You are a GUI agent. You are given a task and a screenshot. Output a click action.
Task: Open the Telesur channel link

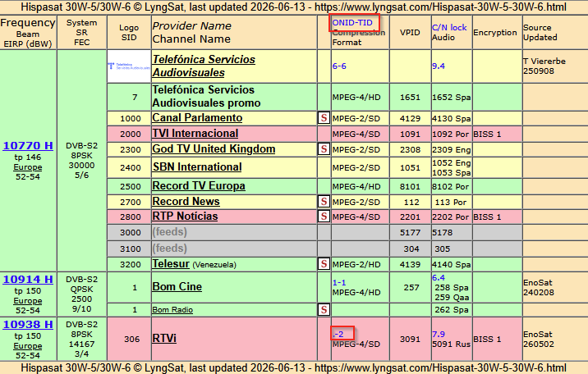tap(171, 263)
